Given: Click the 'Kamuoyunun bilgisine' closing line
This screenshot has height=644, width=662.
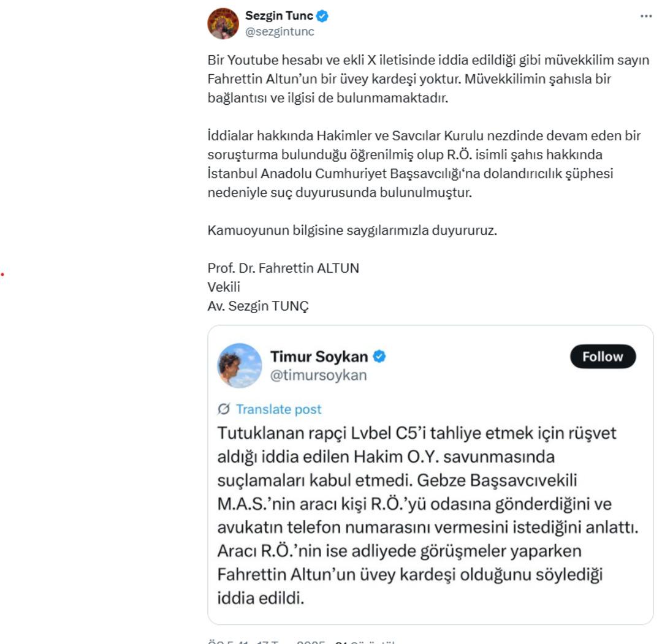Looking at the screenshot, I should pos(352,230).
